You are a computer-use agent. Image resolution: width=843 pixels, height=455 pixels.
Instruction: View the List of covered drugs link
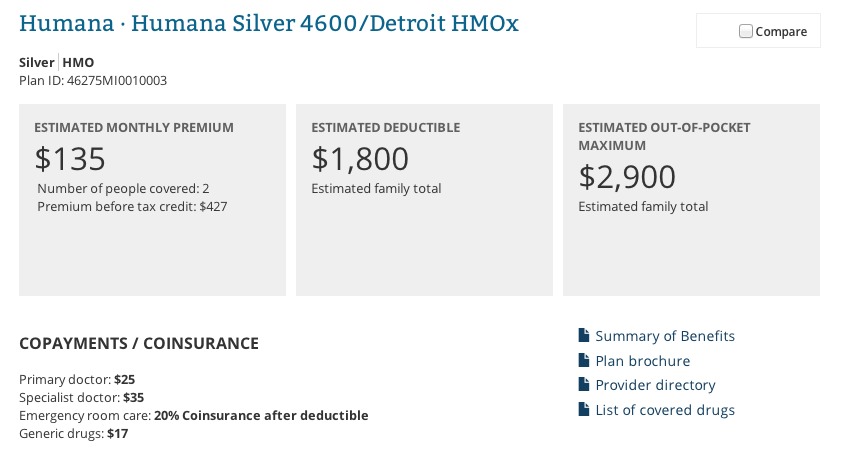click(665, 410)
